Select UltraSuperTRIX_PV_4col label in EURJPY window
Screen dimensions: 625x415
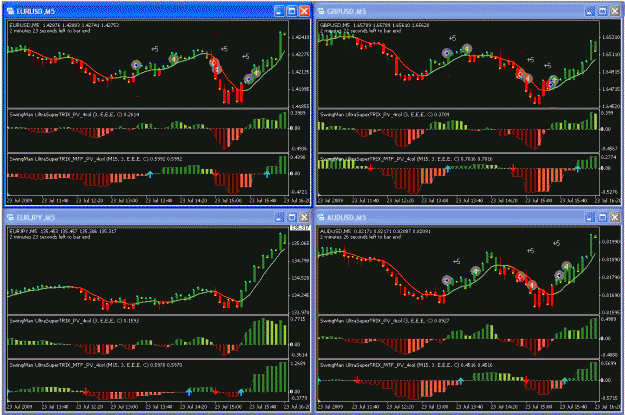pyautogui.click(x=75, y=321)
